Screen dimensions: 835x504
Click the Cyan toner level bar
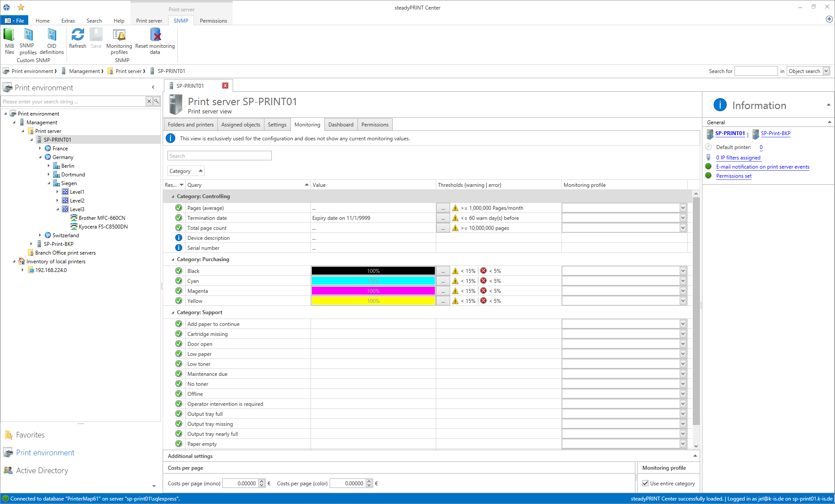[x=373, y=281]
